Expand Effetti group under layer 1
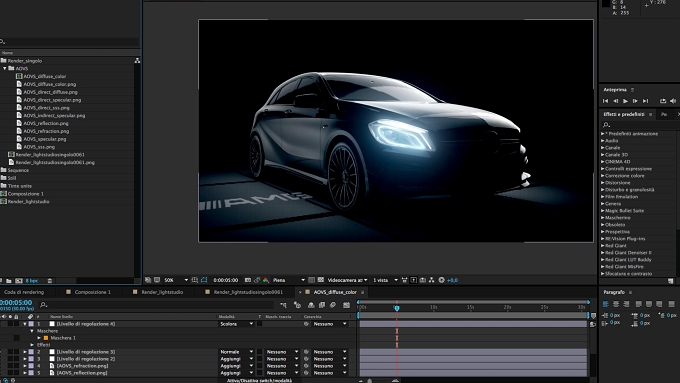Image resolution: width=680 pixels, height=383 pixels. pos(32,345)
